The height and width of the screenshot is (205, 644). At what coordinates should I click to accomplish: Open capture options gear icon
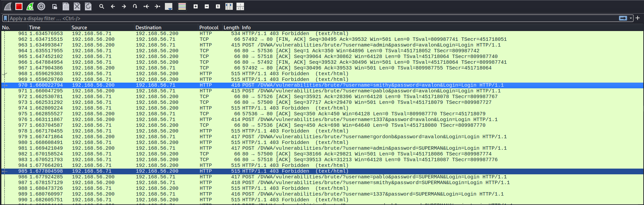click(x=41, y=6)
